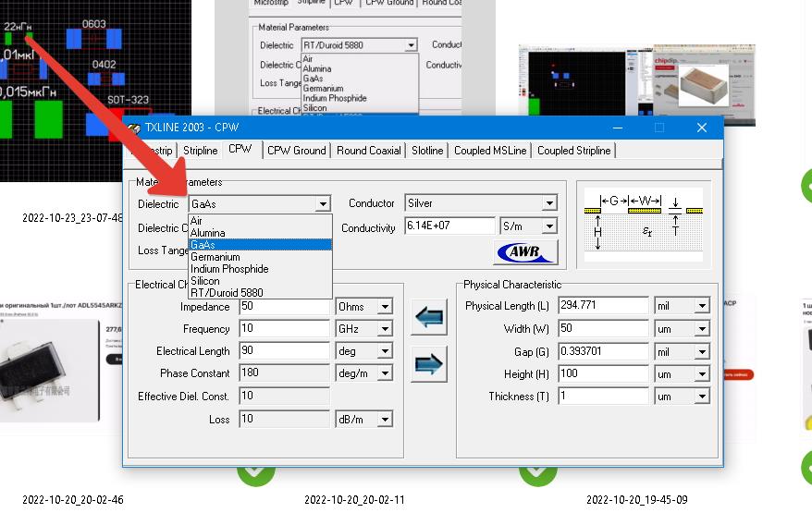Click the TXLINE app icon in title bar

point(133,128)
